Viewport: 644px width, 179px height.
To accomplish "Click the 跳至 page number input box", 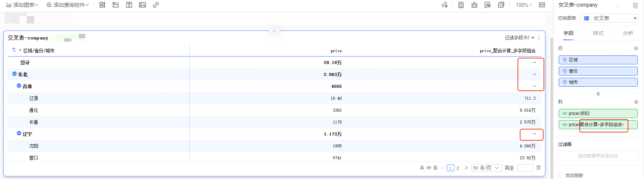I will [525, 168].
